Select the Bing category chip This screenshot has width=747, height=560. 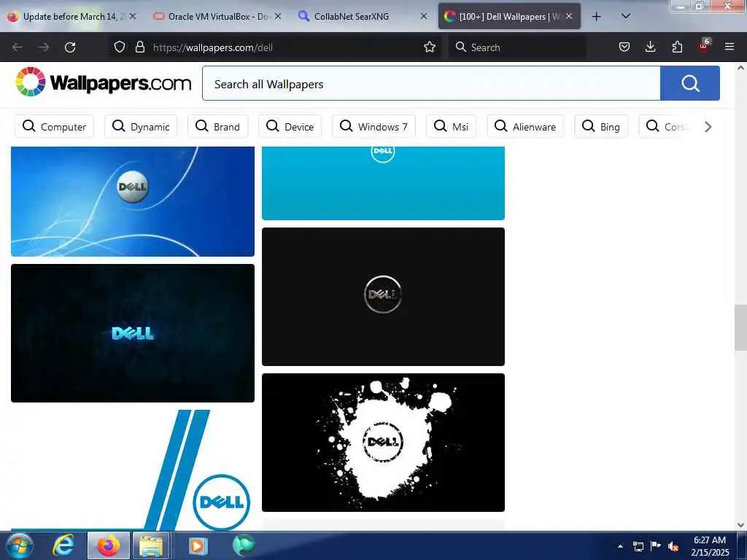(x=601, y=126)
